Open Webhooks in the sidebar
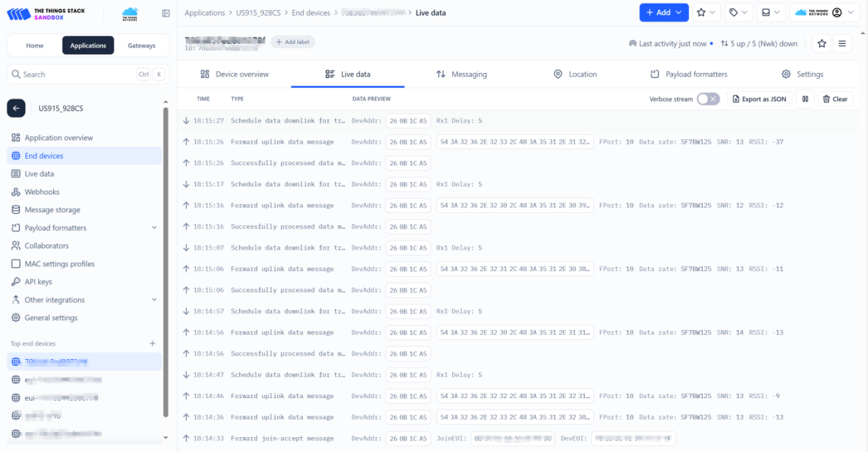The width and height of the screenshot is (868, 452). [x=84, y=192]
